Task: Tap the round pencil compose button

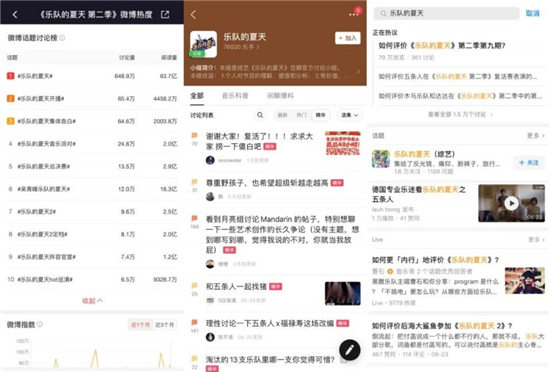Action: coord(350,350)
